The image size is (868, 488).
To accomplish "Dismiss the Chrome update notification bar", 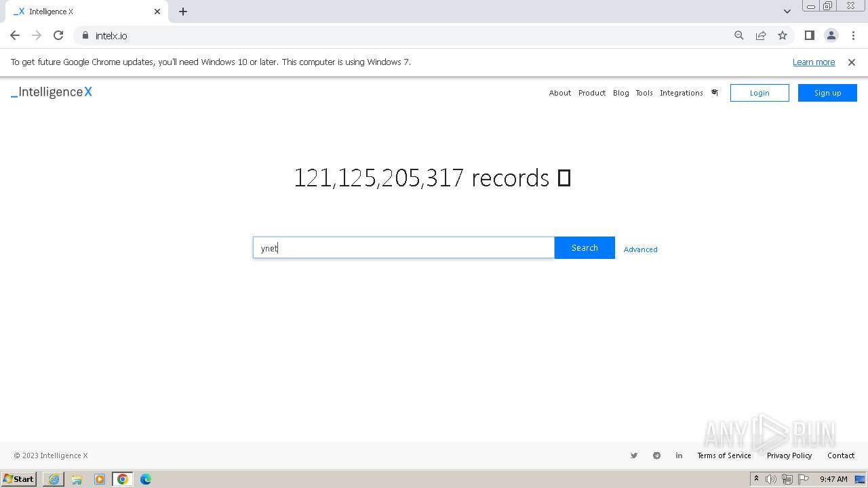I will [852, 62].
